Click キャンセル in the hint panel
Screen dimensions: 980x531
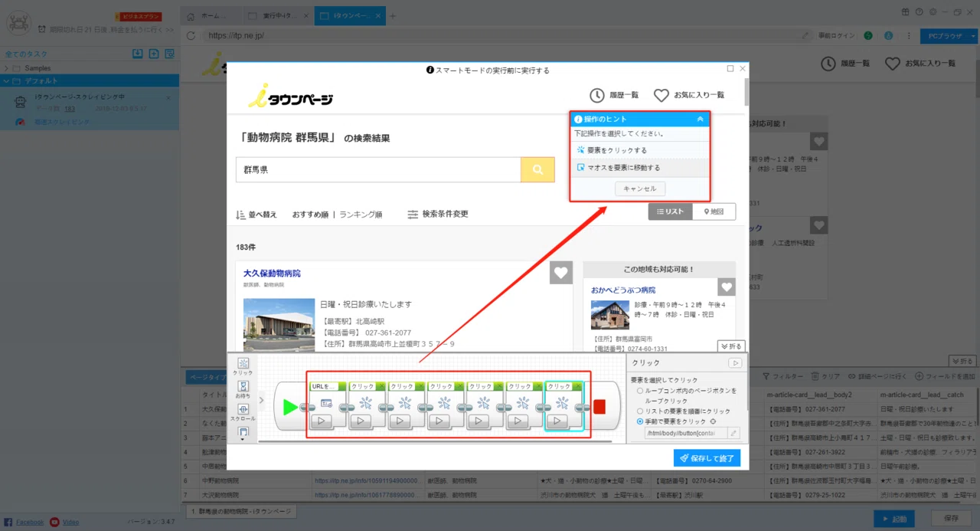point(640,188)
